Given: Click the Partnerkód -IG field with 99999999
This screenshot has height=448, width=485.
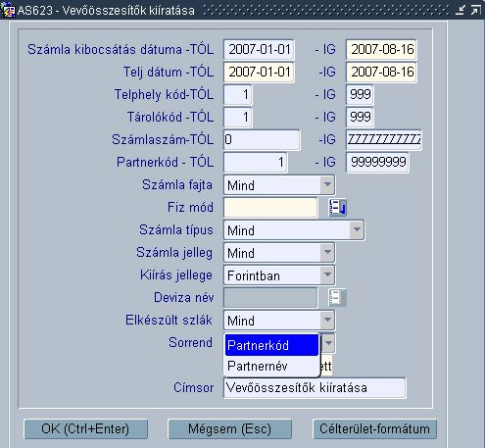Looking at the screenshot, I should [377, 162].
